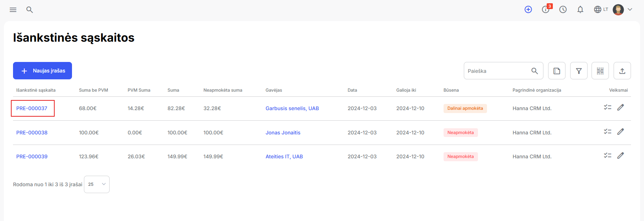
Task: Open the filter funnel button
Action: coord(579,71)
